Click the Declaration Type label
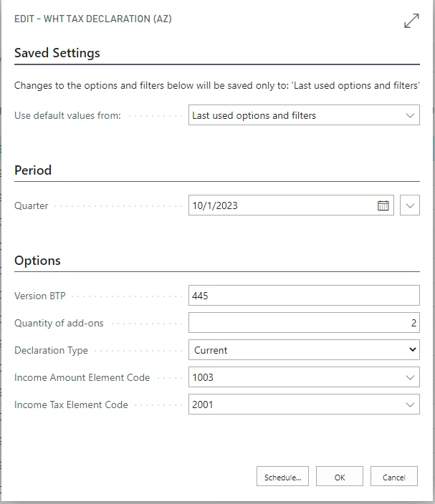Viewport: 435px width, 504px height. click(x=52, y=351)
